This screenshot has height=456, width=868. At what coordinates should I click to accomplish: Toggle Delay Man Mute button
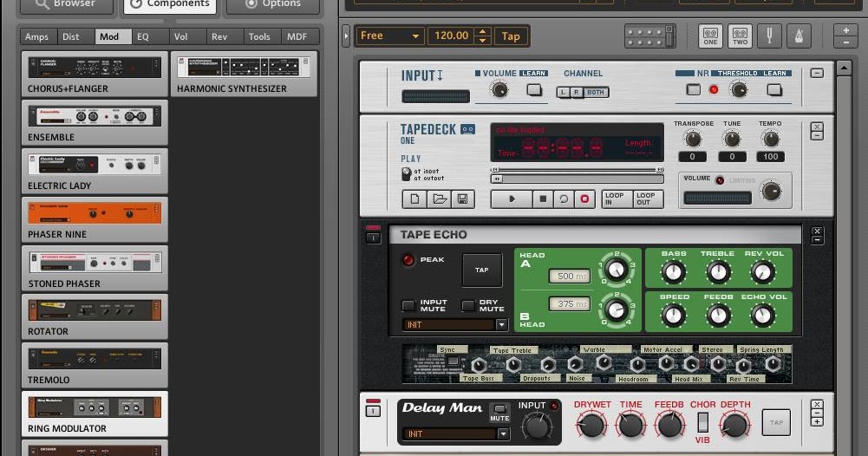click(499, 409)
